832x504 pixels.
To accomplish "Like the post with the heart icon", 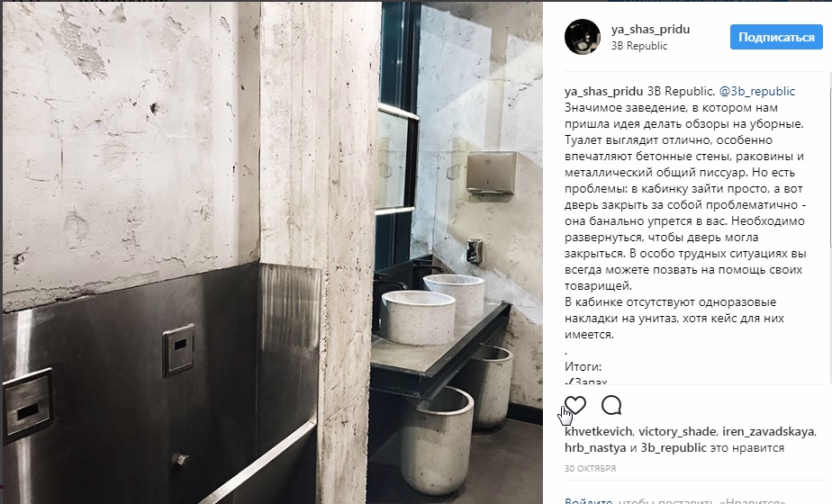I will click(575, 406).
